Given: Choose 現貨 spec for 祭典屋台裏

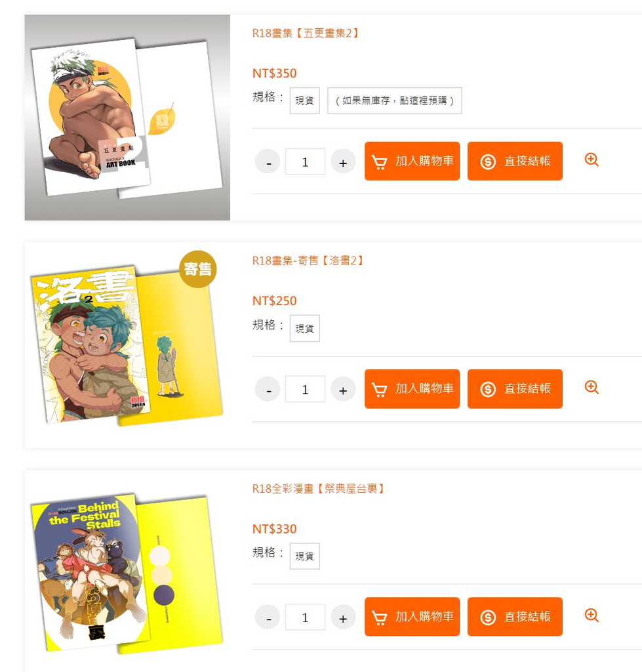Looking at the screenshot, I should [x=304, y=556].
